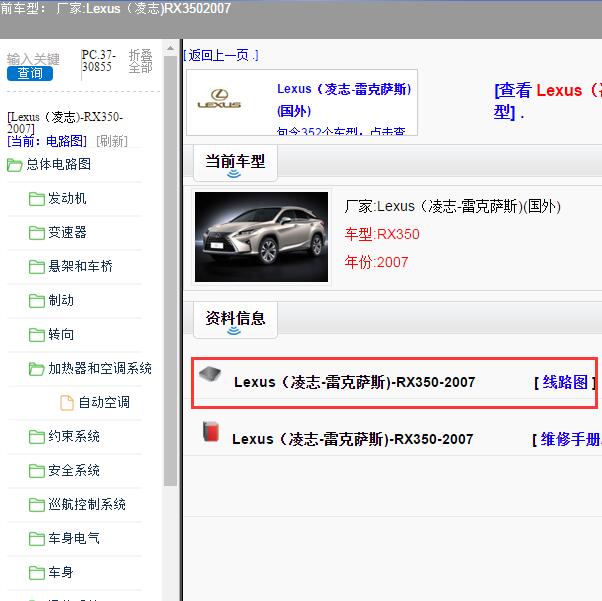Click the PC:37-30855 code text
Screen dimensions: 602x601
pos(99,61)
